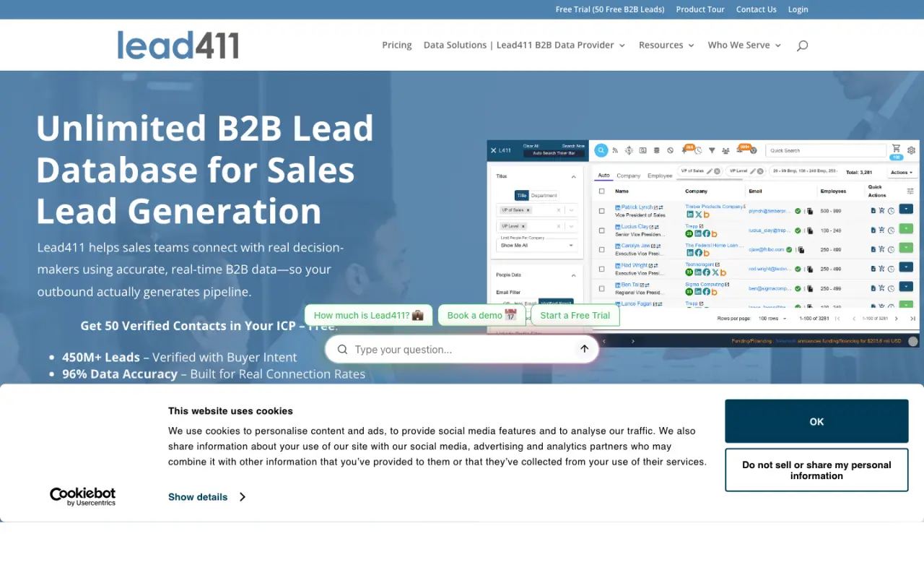Click the column settings sliders icon
This screenshot has height=578, width=924.
point(910,191)
